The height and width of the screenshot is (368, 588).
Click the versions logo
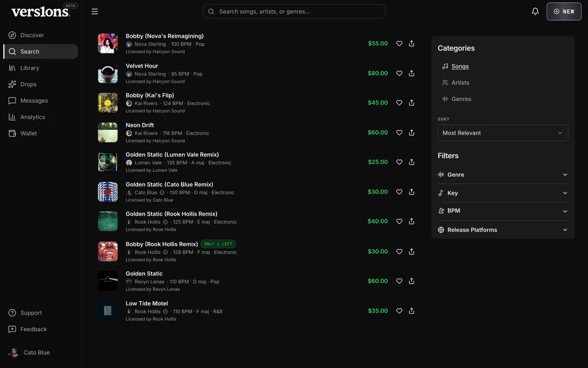pos(40,12)
